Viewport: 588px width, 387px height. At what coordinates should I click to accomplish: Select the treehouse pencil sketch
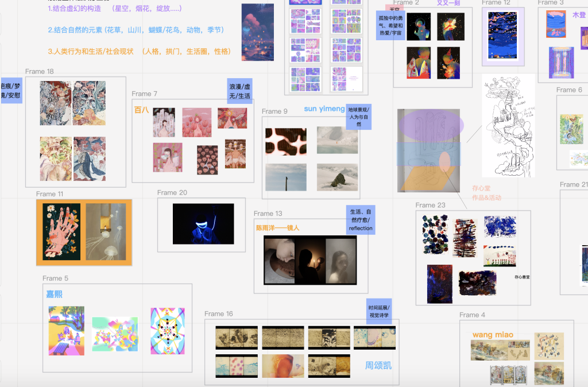tap(508, 129)
